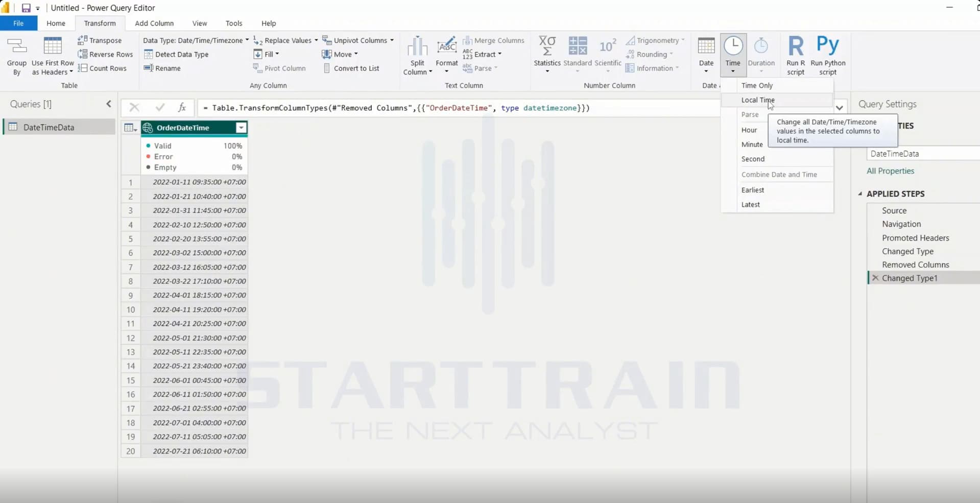Collapse the Queries pane
The image size is (980, 503).
click(x=109, y=104)
